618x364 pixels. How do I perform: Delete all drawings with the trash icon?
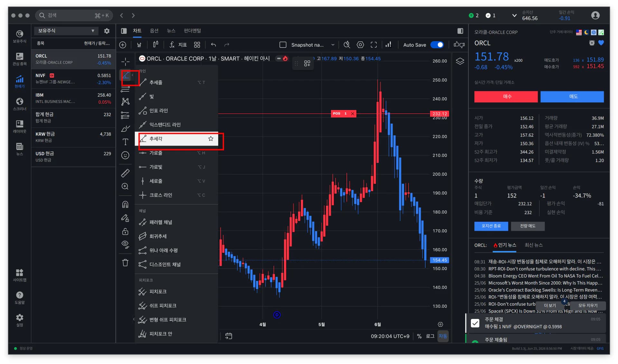tap(125, 263)
